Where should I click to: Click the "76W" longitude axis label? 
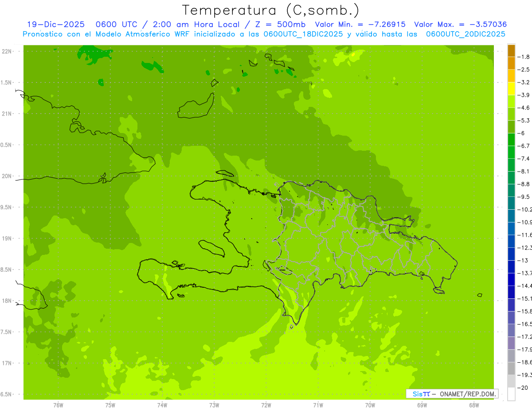58,405
